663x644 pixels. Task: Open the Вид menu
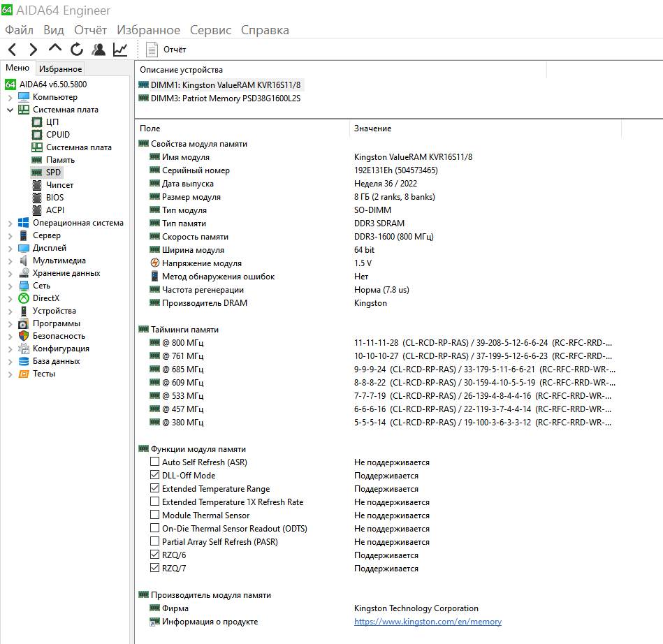[54, 30]
